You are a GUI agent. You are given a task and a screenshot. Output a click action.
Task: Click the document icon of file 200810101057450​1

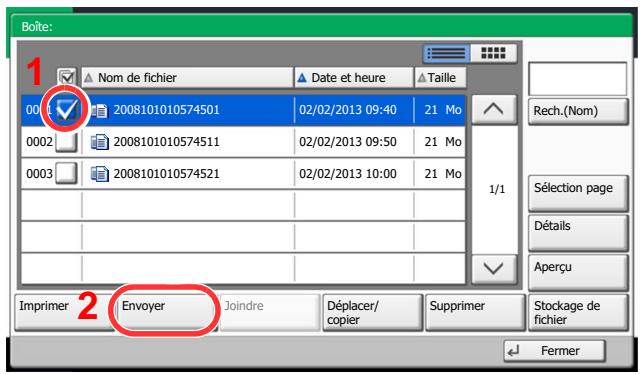100,110
